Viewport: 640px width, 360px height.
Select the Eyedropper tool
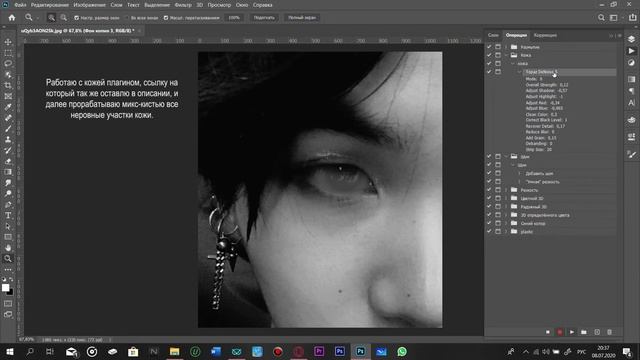click(x=8, y=107)
